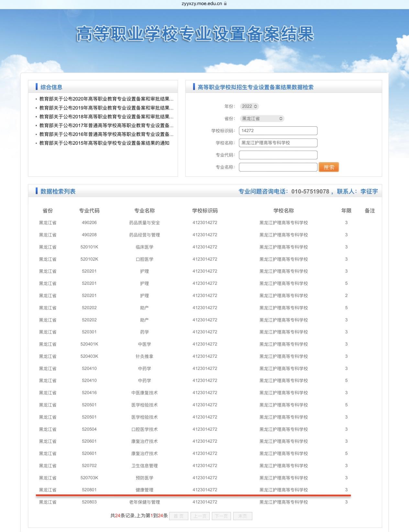
Task: Open the 2017 filing results notice link
Action: coord(106,125)
